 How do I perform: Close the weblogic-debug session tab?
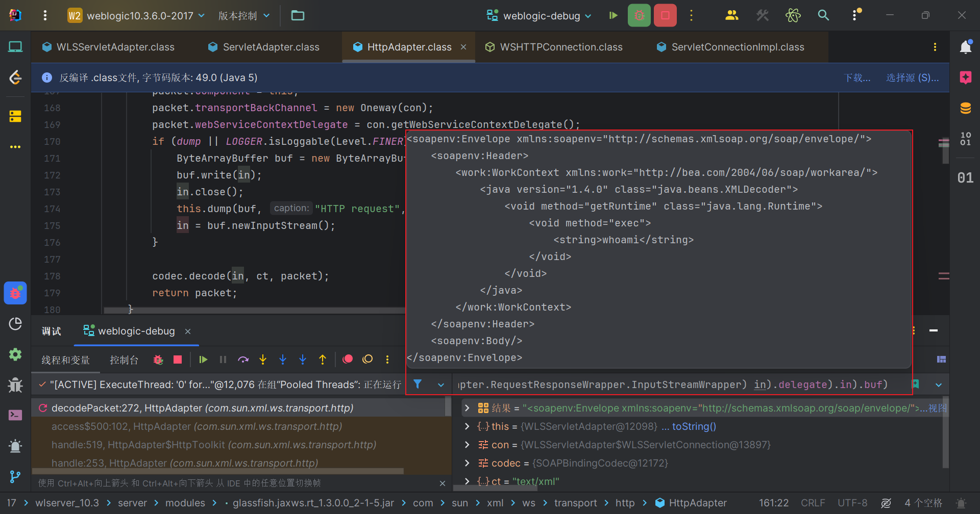coord(188,331)
